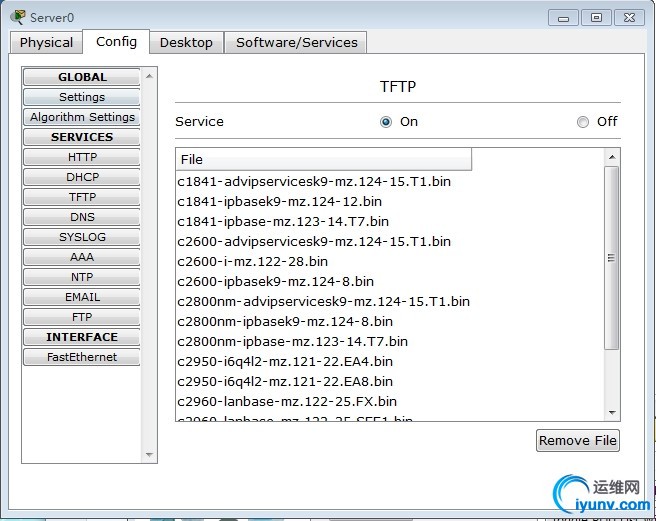Click the file list scrollbar thumb
Viewport: 656px width, 521px height.
(x=612, y=258)
